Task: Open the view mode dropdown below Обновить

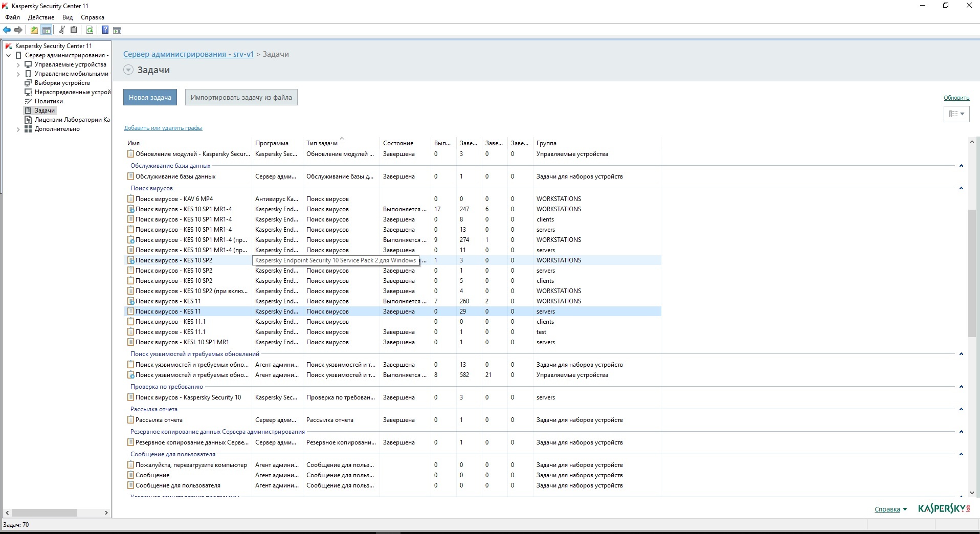Action: tap(956, 114)
